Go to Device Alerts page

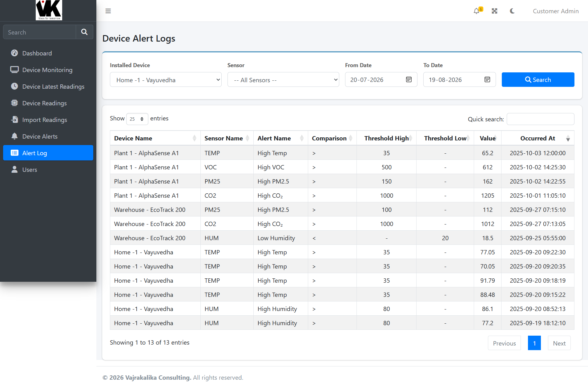[48, 136]
